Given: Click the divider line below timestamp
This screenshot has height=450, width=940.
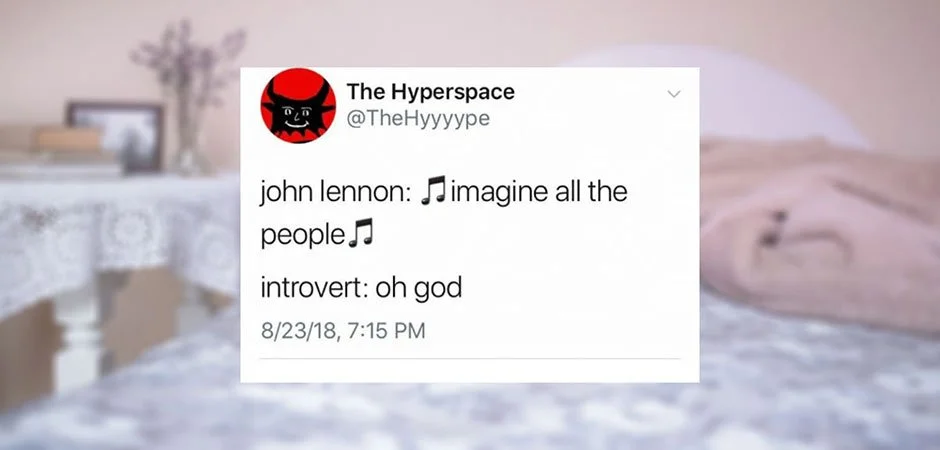Looking at the screenshot, I should tap(470, 359).
